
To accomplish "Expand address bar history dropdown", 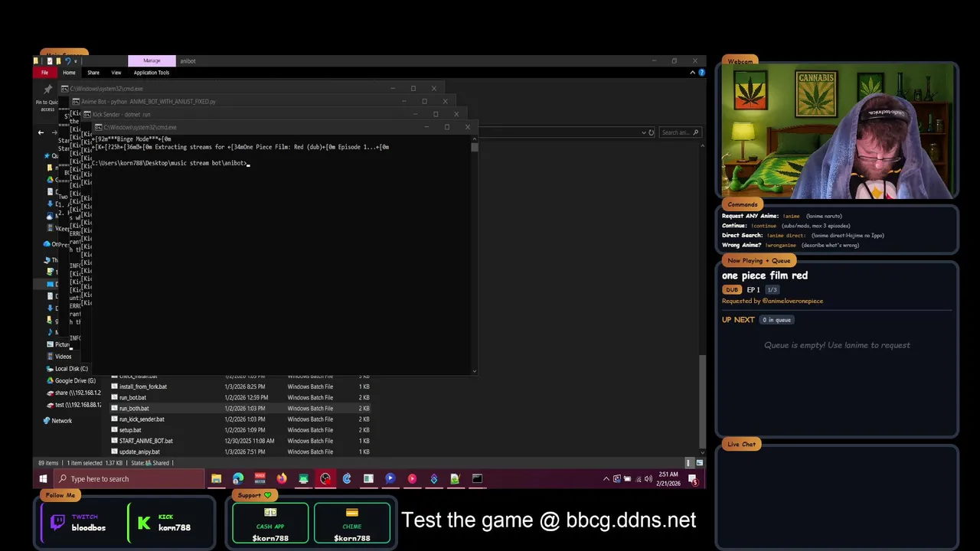I will pos(643,132).
